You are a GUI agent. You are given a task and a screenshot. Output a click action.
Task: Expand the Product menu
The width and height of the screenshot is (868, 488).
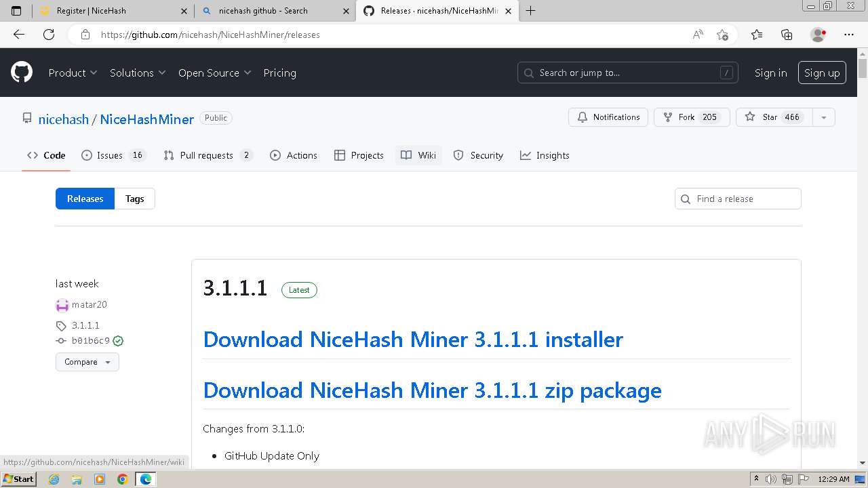pyautogui.click(x=73, y=73)
